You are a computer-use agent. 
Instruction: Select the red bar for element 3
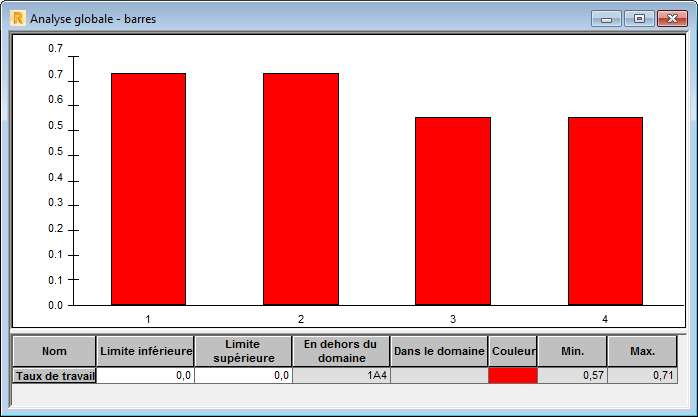click(453, 211)
